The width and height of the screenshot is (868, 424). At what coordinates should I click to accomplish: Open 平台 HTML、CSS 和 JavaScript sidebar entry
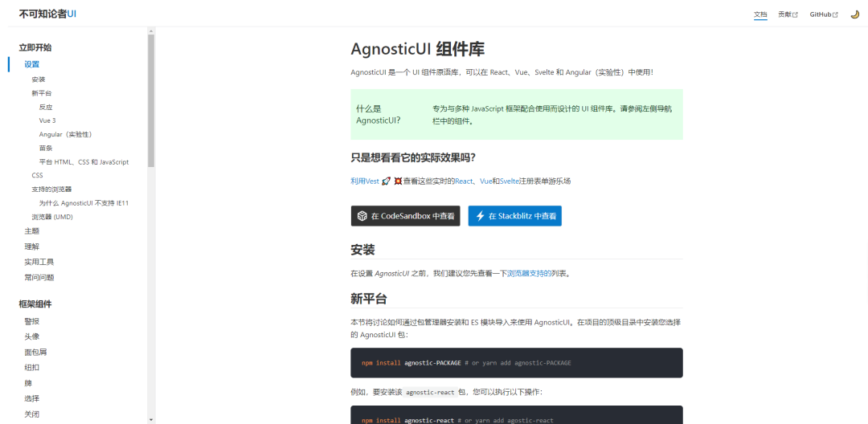(x=84, y=162)
